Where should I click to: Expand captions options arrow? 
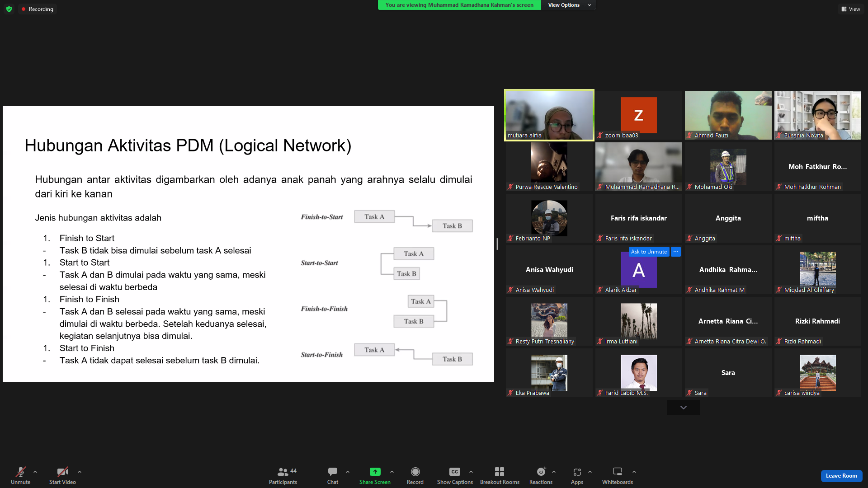[471, 472]
